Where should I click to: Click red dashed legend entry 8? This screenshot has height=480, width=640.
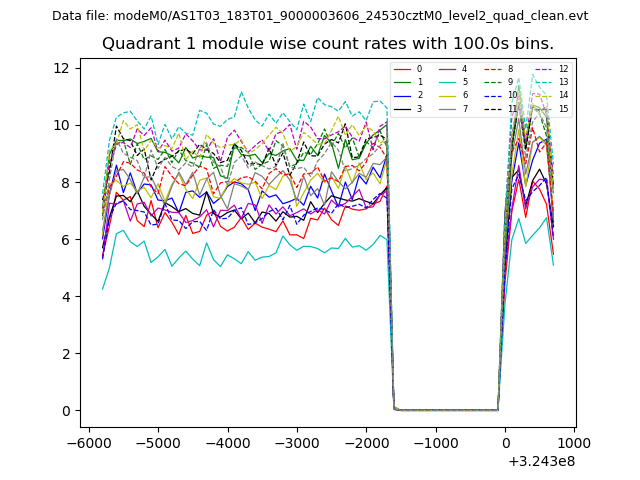coord(499,69)
